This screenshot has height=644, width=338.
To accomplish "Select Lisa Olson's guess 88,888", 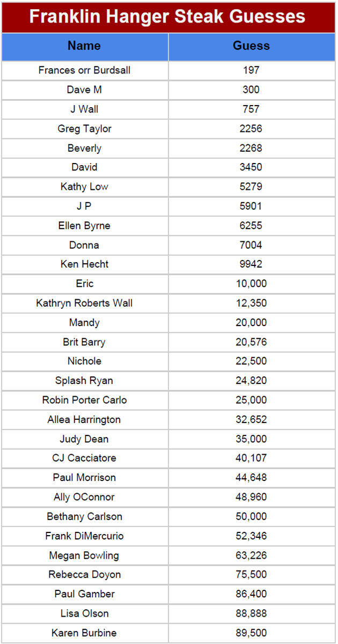I will pos(251,613).
